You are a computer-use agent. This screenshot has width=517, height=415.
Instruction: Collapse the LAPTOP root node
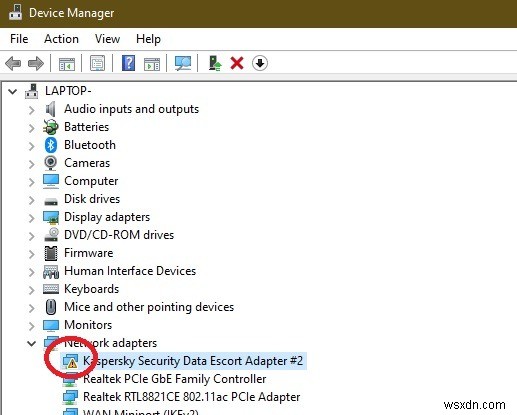[x=13, y=91]
